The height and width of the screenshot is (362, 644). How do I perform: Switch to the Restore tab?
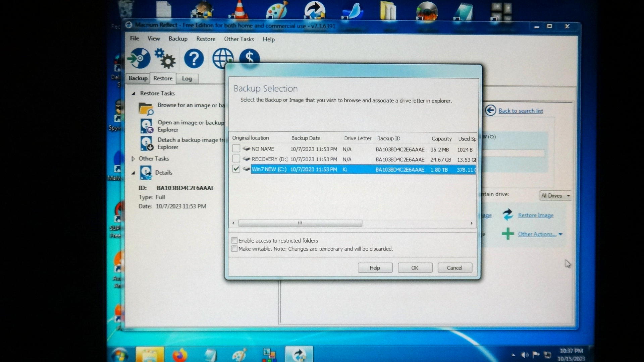(163, 78)
